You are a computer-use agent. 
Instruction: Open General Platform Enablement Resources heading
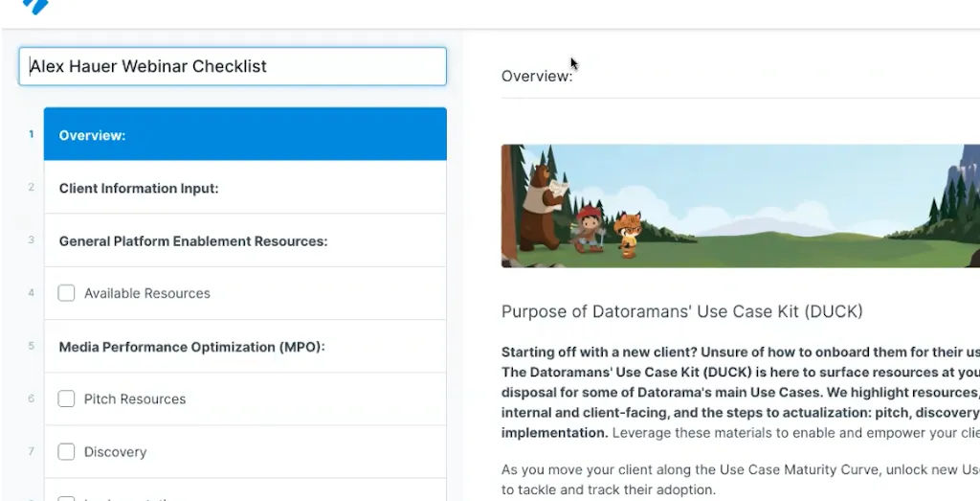(245, 240)
